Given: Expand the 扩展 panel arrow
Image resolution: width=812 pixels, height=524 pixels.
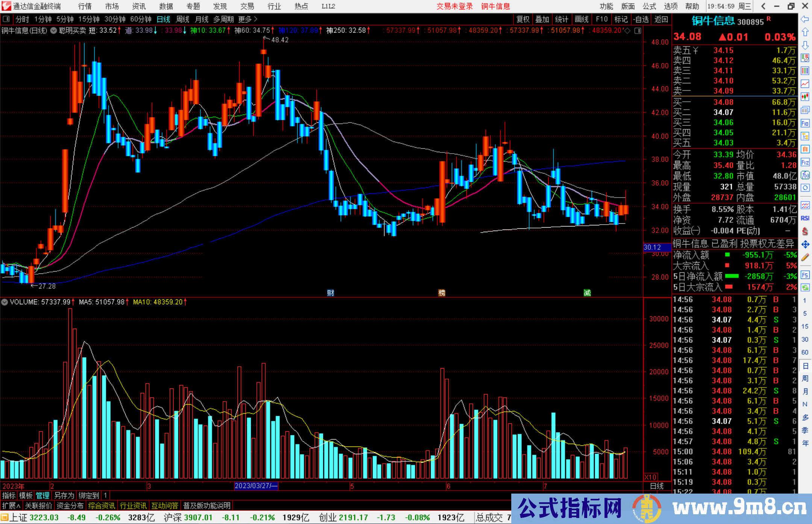Looking at the screenshot, I should 11,506.
